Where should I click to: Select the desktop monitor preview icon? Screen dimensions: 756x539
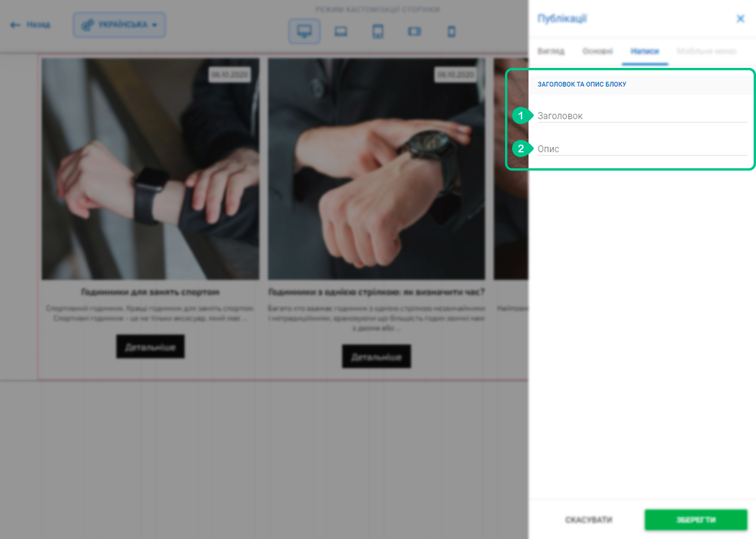coord(304,32)
